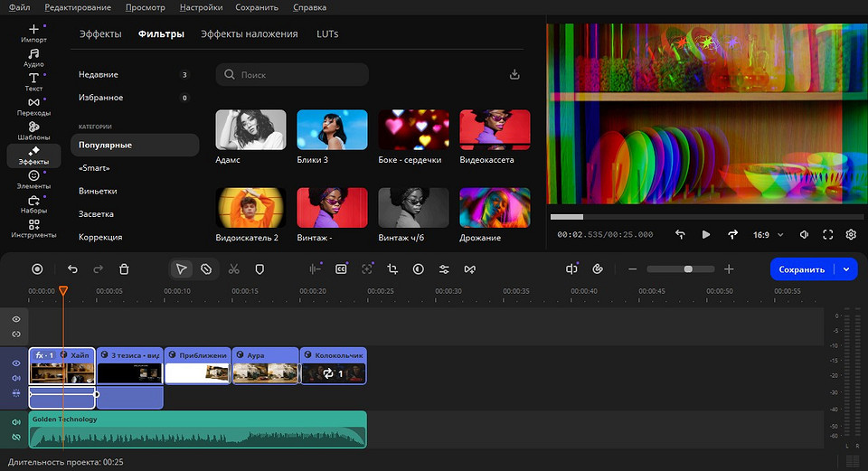
Task: Select the Aura clip on timeline
Action: (266, 366)
